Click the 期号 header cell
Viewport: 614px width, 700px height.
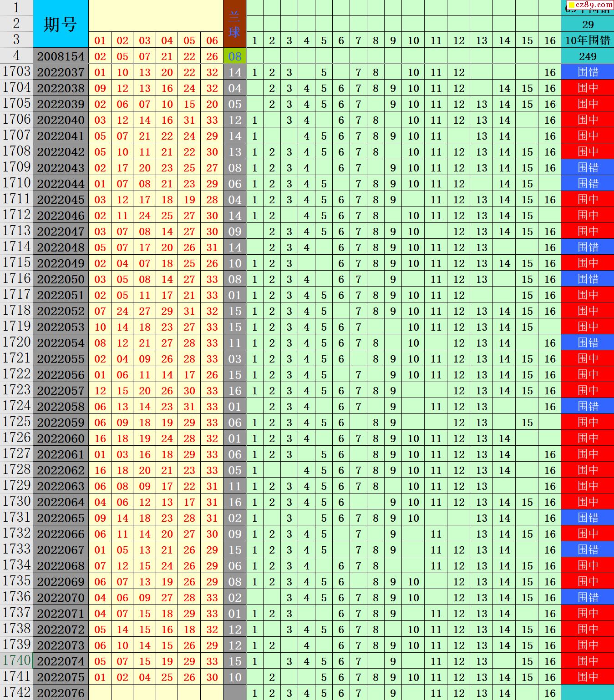coord(61,24)
